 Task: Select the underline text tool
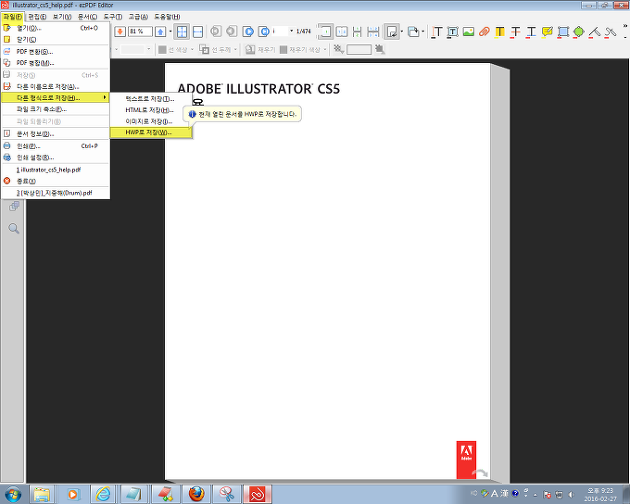click(531, 32)
